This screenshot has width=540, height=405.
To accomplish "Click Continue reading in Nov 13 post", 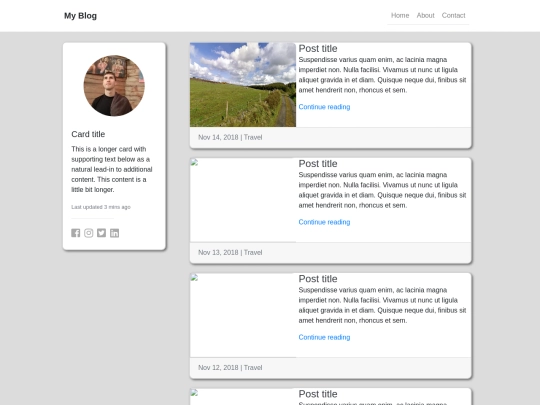I will (324, 222).
